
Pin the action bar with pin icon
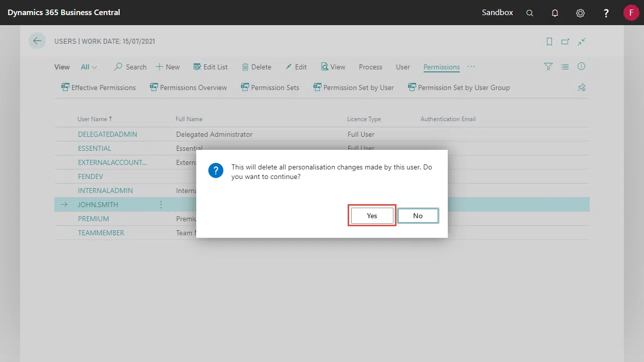582,87
